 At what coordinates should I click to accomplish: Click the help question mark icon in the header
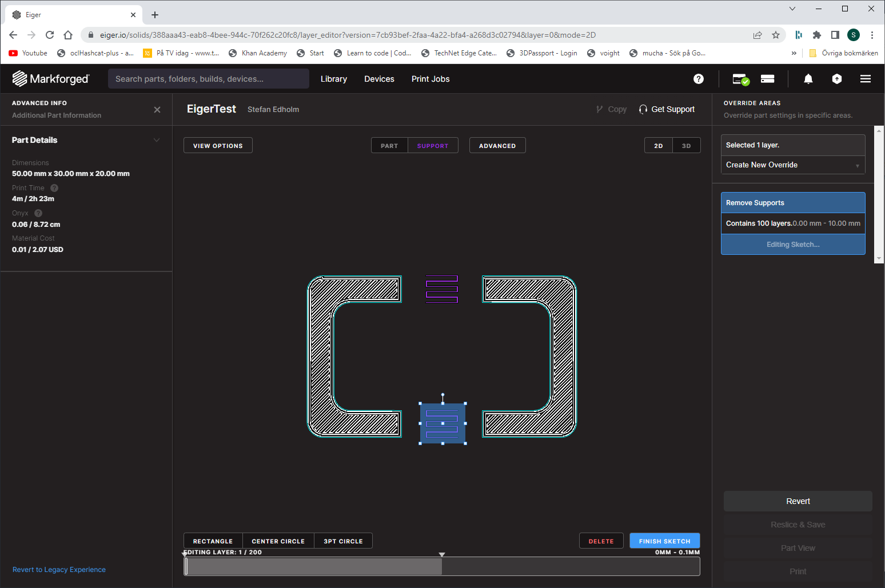click(x=698, y=79)
